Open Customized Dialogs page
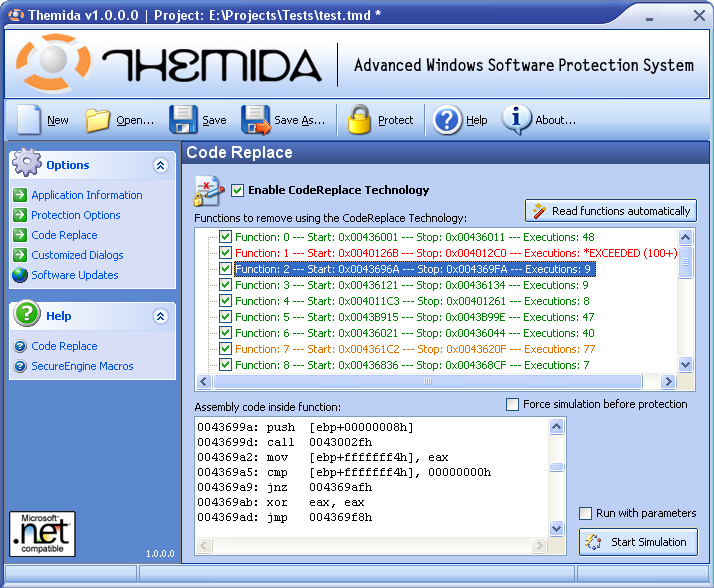Image resolution: width=714 pixels, height=588 pixels. 77,255
